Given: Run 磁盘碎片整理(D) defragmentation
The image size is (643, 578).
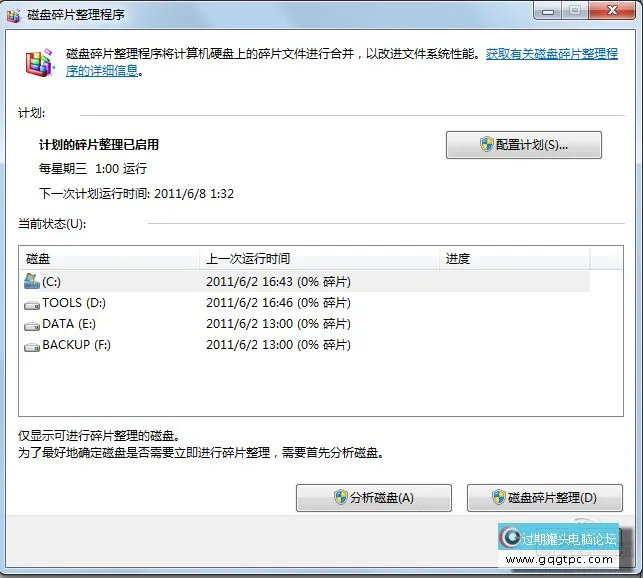Looking at the screenshot, I should click(545, 498).
